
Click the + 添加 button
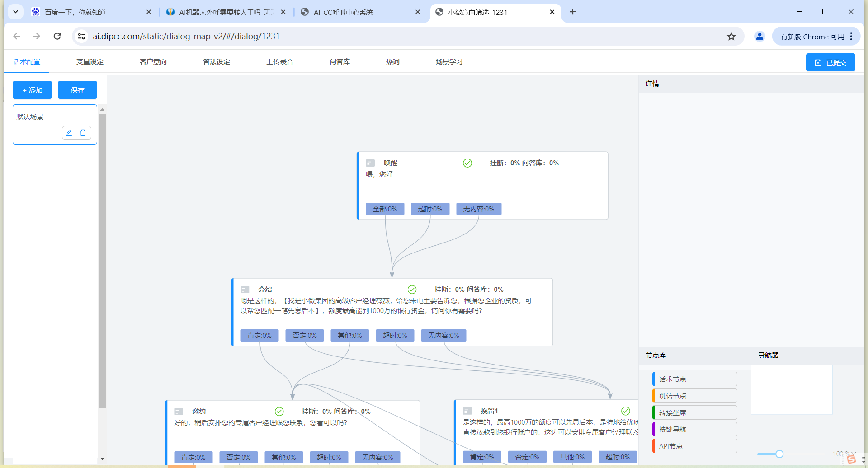point(32,90)
